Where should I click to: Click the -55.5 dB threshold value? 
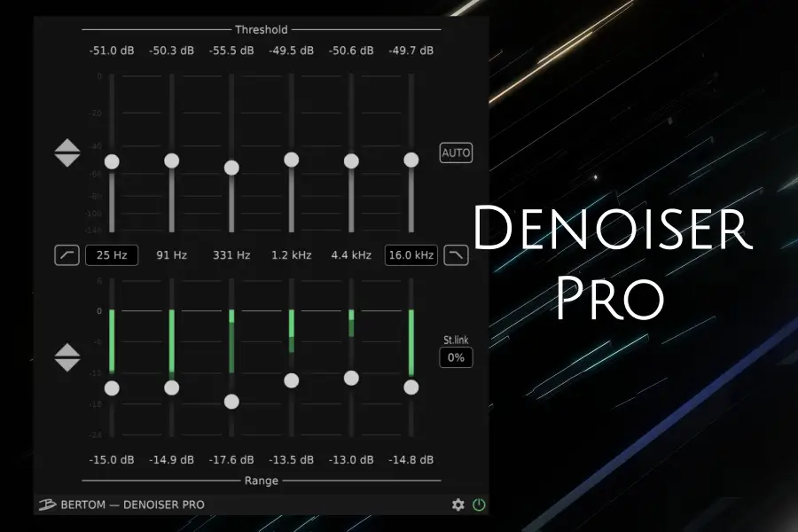(231, 51)
